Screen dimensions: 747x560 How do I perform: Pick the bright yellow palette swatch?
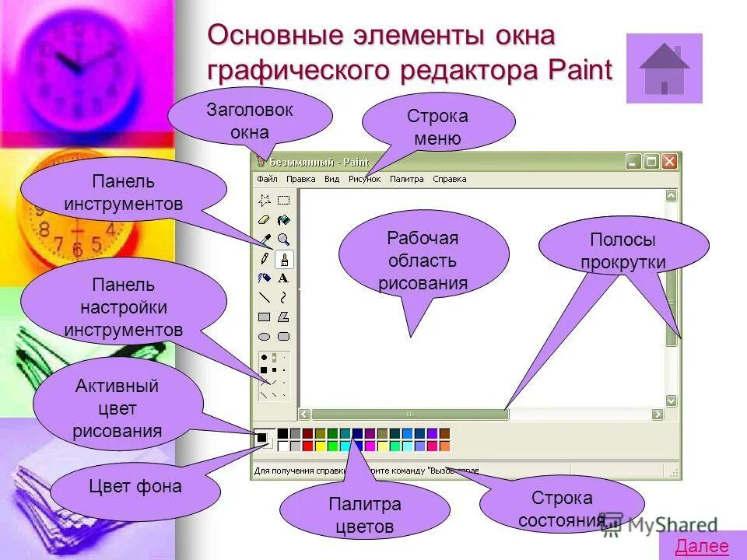coord(320,446)
